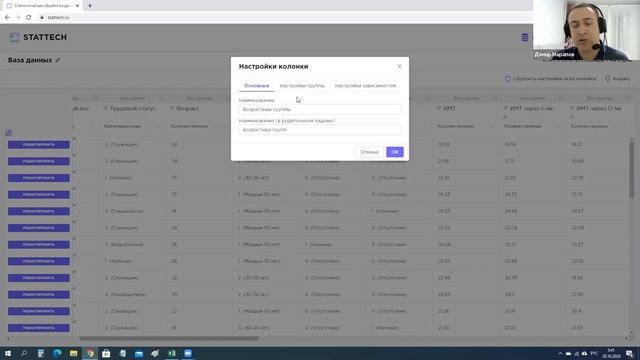Open Microsoft Edge from taskbar
This screenshot has height=360, width=640.
coord(57,353)
